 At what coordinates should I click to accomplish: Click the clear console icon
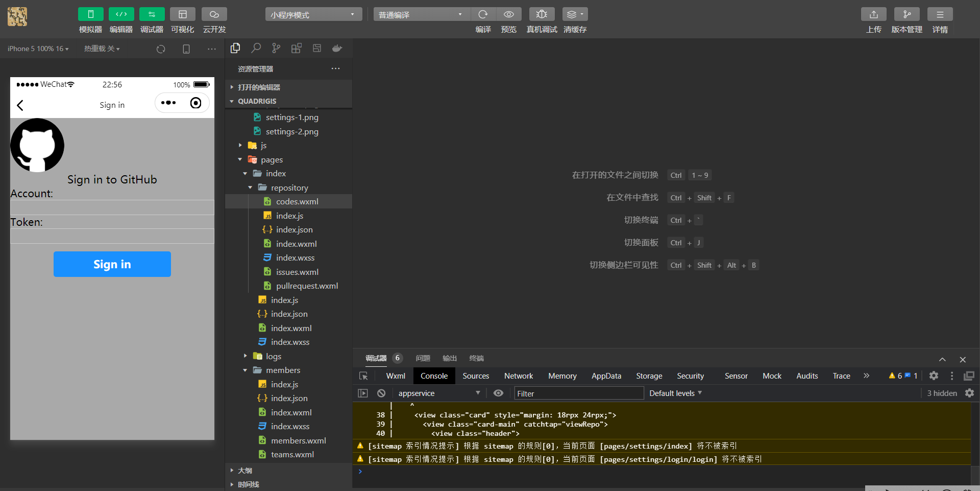[x=381, y=393]
